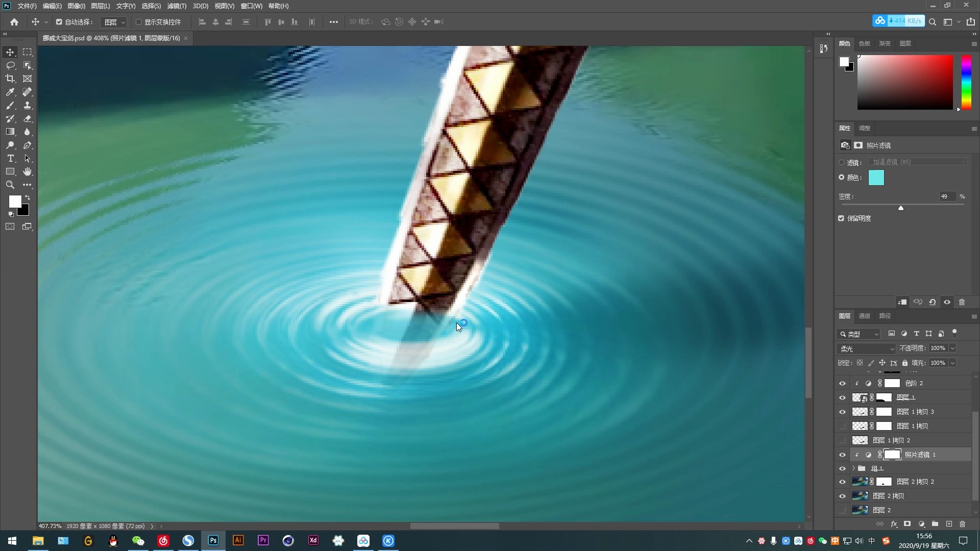Select the Eyedropper tool
This screenshot has width=980, height=551.
(10, 92)
